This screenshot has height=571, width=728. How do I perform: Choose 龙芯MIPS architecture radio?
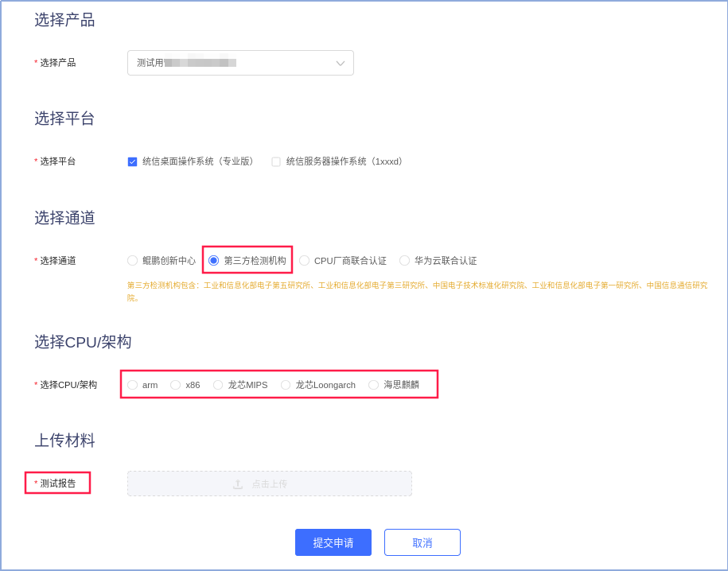(x=218, y=385)
